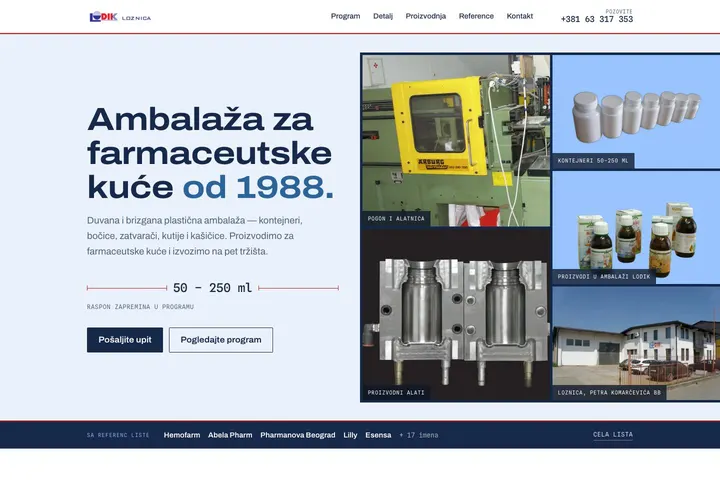
Task: Select the Abela Pharm reference name
Action: (230, 435)
